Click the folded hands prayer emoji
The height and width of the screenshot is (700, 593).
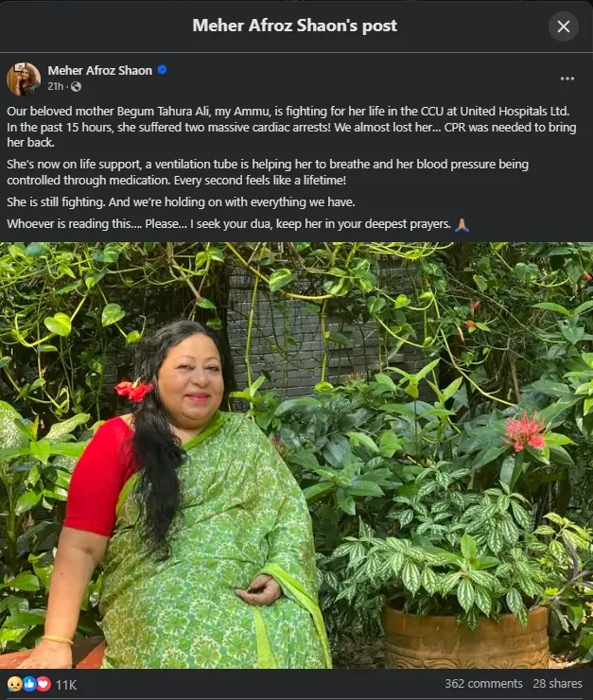(x=462, y=224)
